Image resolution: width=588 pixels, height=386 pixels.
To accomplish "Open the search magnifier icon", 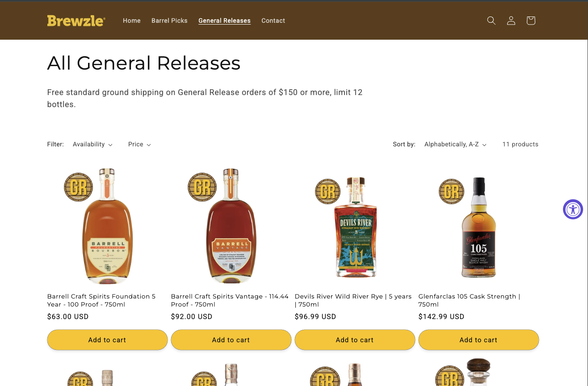I will (x=491, y=21).
